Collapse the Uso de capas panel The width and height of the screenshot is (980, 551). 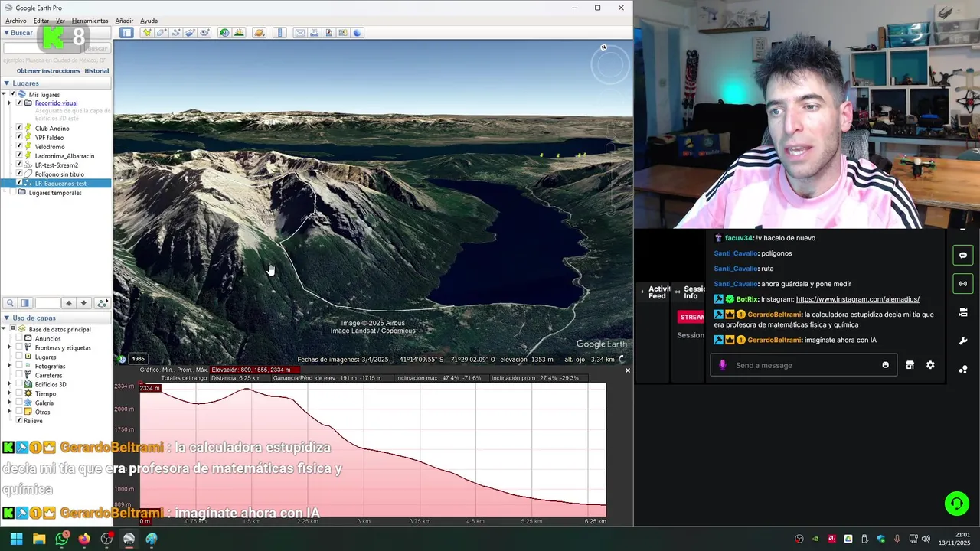6,318
